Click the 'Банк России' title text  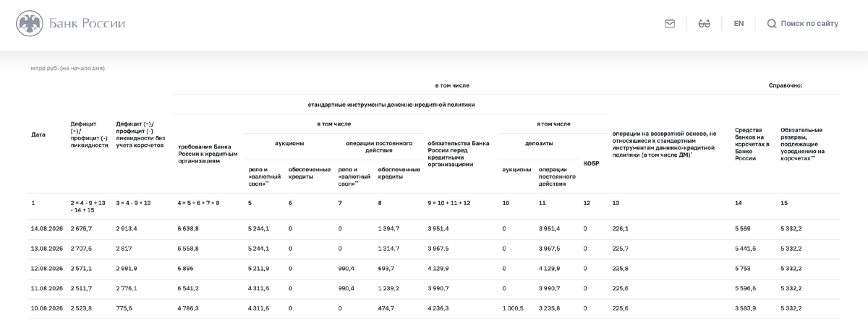87,24
